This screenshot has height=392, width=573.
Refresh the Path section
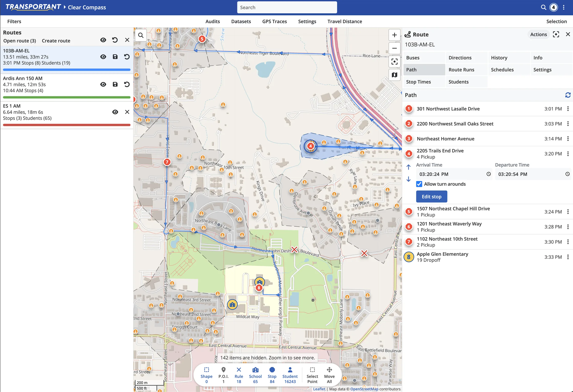point(568,95)
